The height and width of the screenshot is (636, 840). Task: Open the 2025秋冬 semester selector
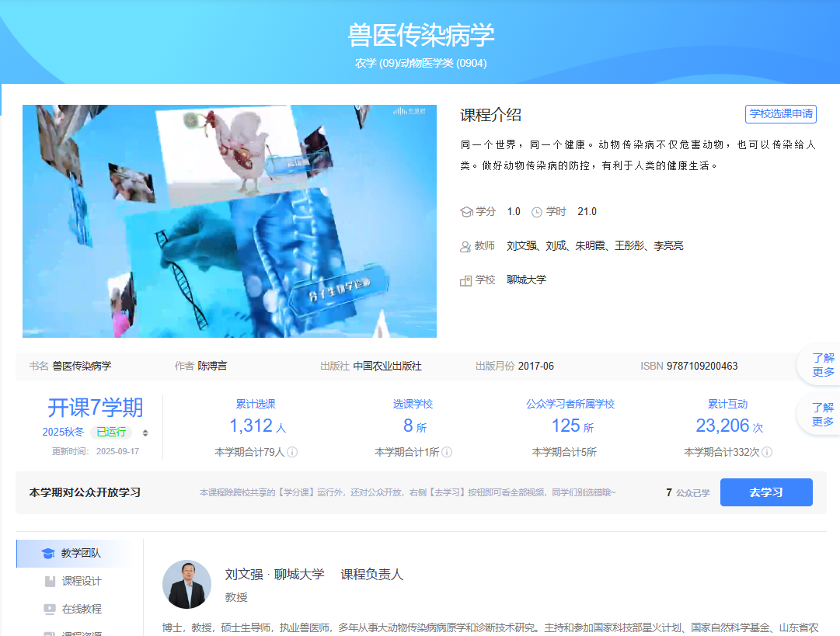click(63, 433)
